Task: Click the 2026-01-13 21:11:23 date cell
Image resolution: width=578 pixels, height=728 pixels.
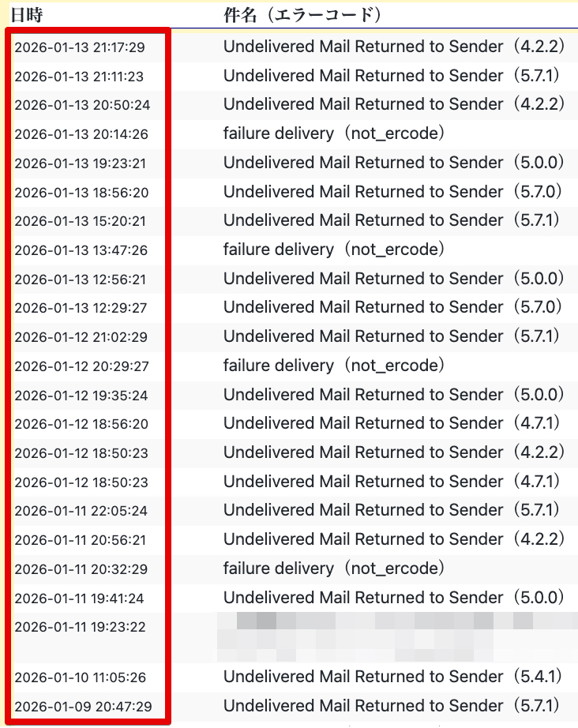Action: click(x=80, y=77)
